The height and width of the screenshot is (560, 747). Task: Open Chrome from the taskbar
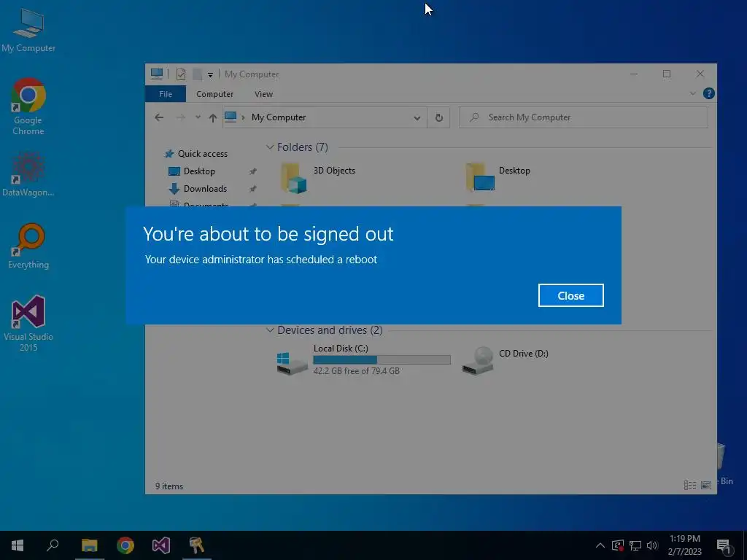coord(125,545)
